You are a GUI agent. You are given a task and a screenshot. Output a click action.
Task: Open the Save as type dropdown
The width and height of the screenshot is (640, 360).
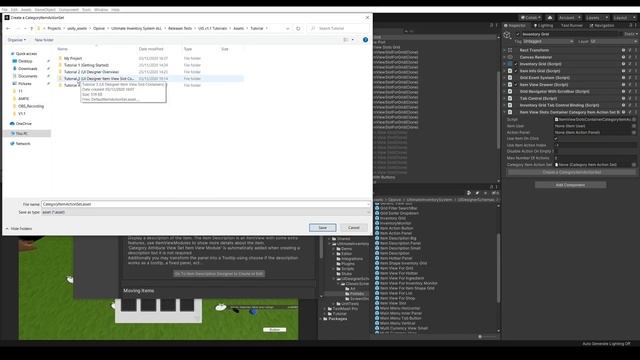click(x=205, y=212)
